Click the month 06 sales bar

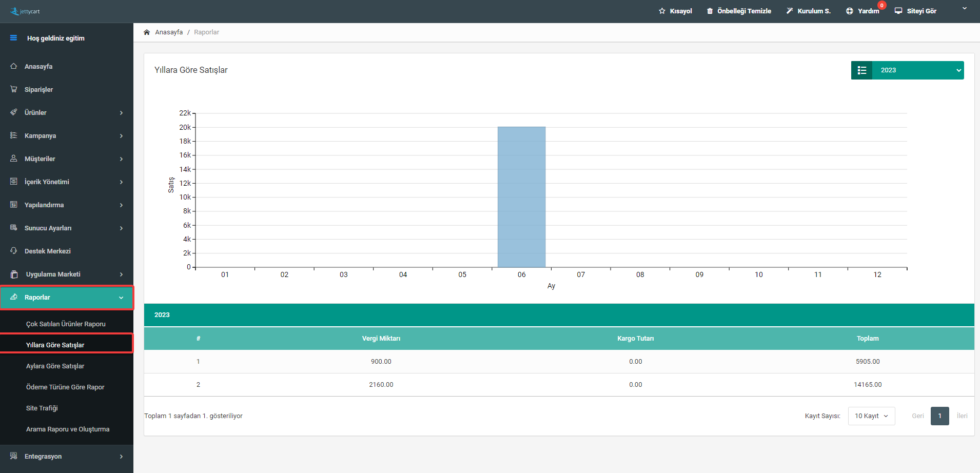pyautogui.click(x=521, y=197)
